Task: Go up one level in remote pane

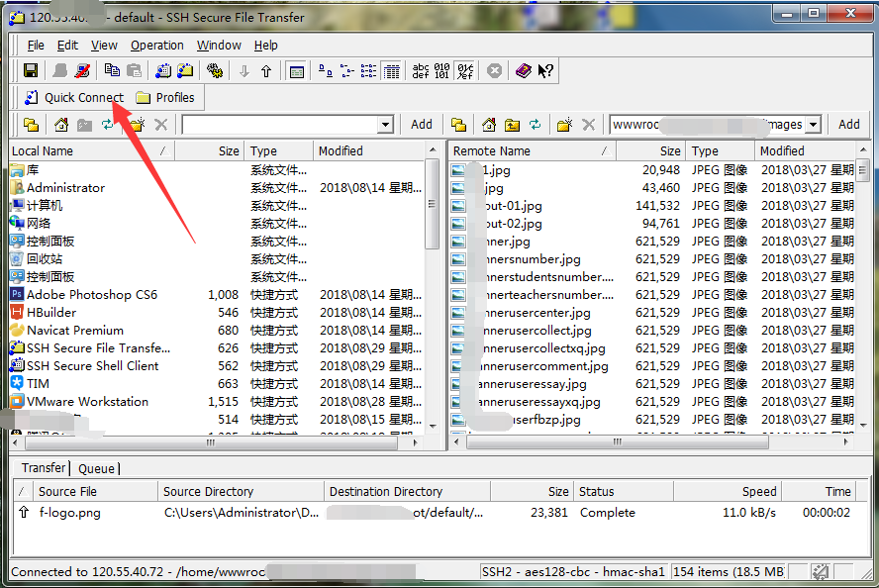Action: click(x=512, y=125)
